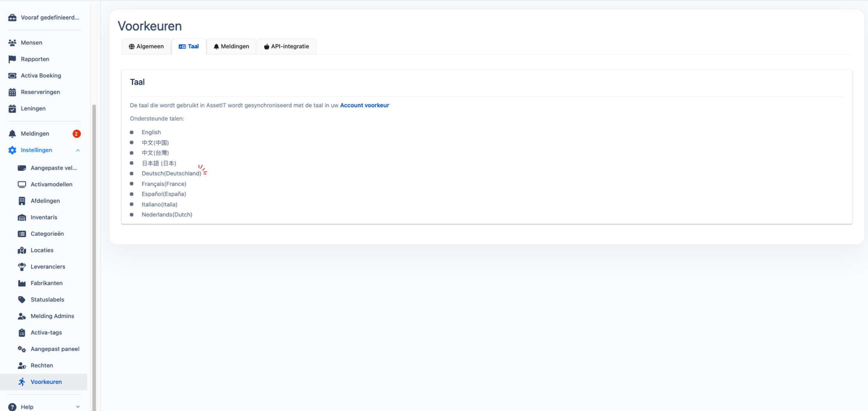Open Meldingen via the bell icon
This screenshot has height=411, width=868.
[12, 133]
